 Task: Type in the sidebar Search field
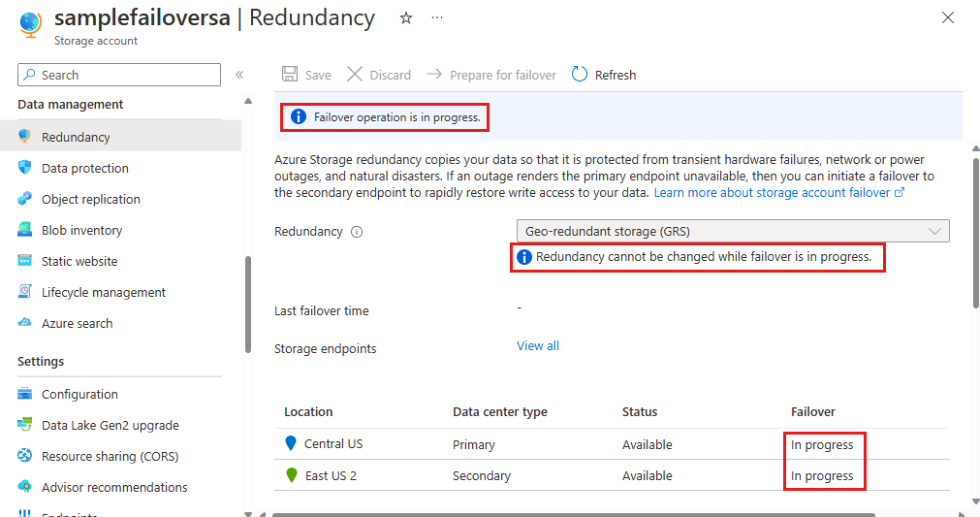pyautogui.click(x=126, y=75)
